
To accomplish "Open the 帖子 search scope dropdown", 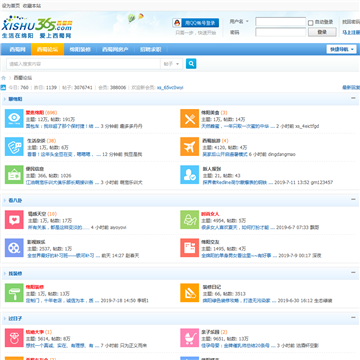I will coord(171,64).
